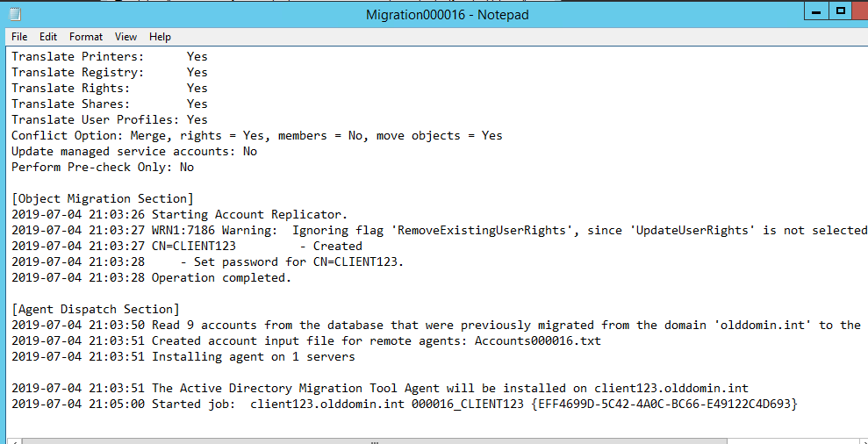Open the Help menu
The image size is (868, 444).
pyautogui.click(x=160, y=37)
